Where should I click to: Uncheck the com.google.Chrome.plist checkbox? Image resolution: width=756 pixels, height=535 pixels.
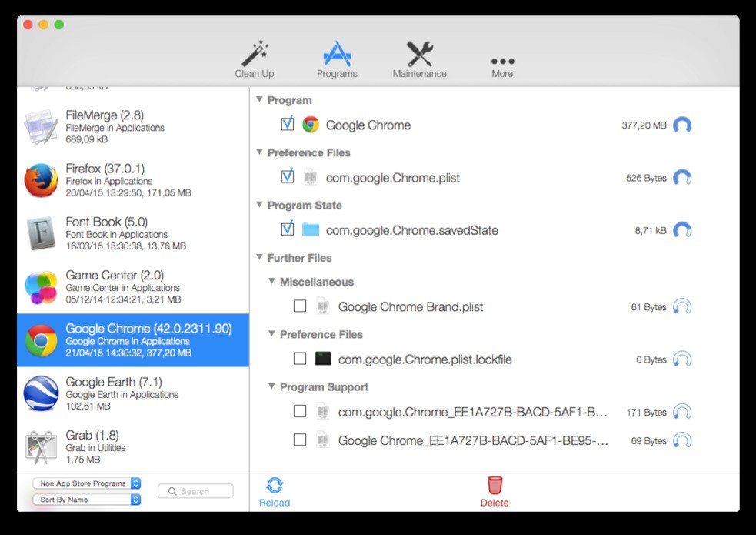pos(288,176)
